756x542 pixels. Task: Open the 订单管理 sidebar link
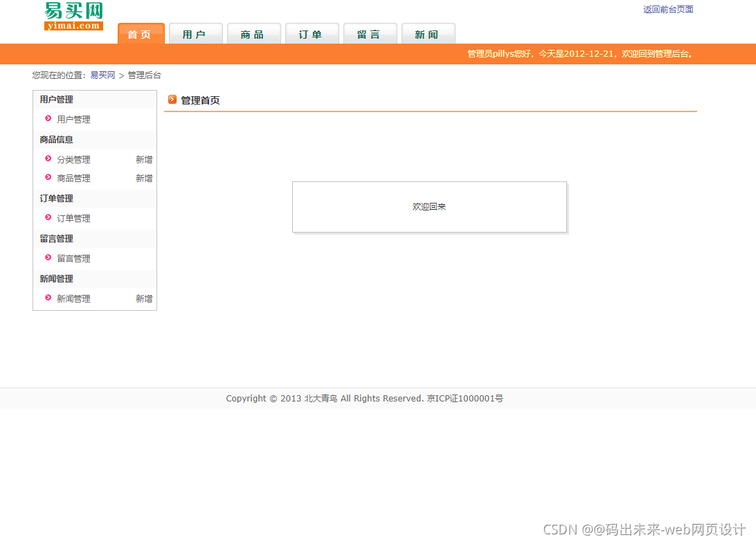pyautogui.click(x=73, y=218)
